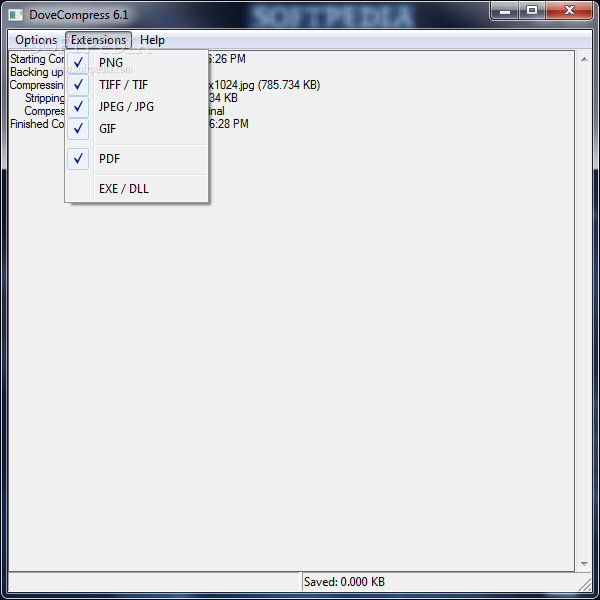Minimize the DoveCompress window
The image size is (600, 600).
(505, 11)
